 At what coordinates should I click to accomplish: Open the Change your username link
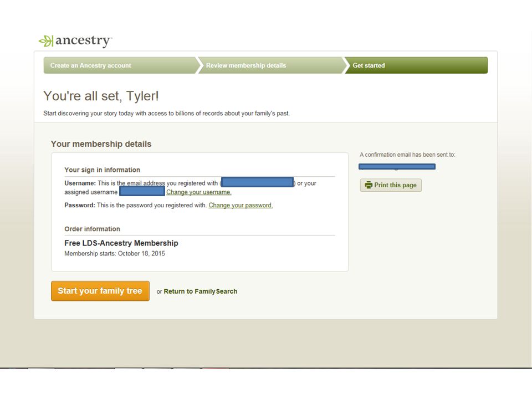(199, 192)
